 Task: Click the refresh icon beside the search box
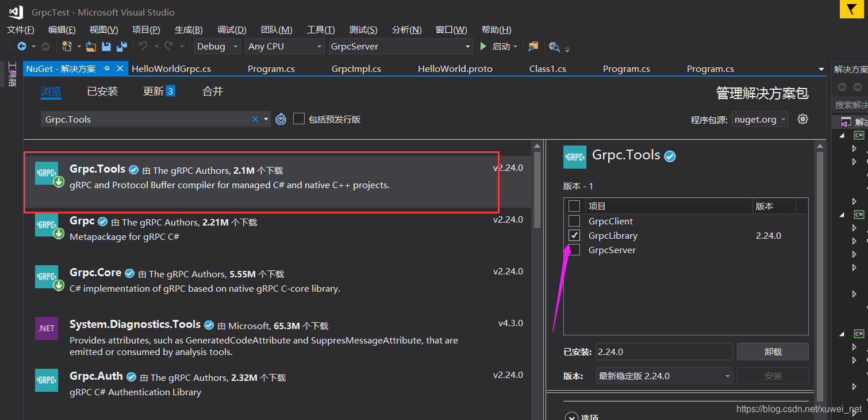tap(281, 119)
